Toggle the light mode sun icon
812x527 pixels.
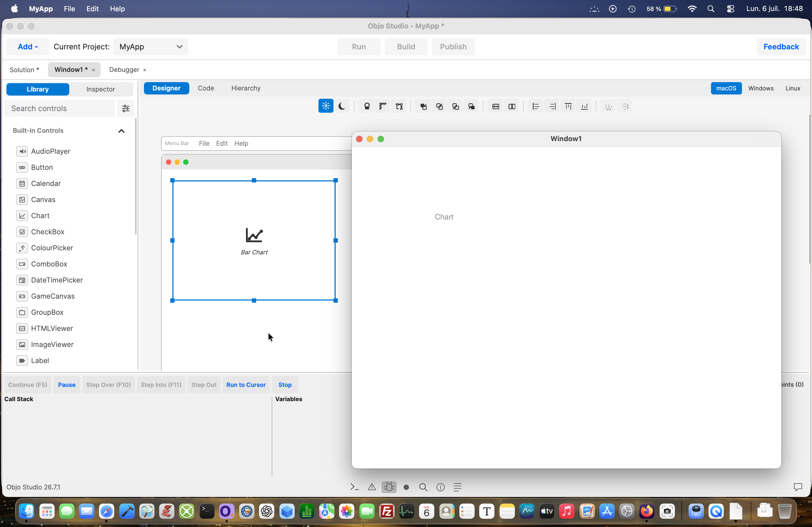(326, 106)
